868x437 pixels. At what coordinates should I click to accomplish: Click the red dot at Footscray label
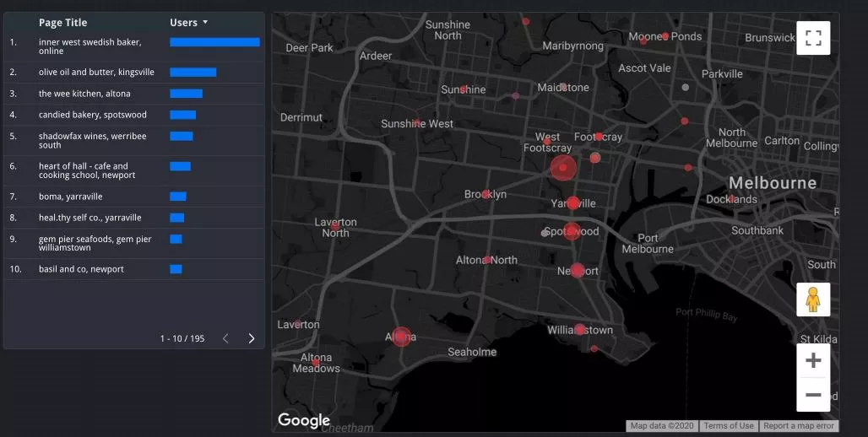599,136
